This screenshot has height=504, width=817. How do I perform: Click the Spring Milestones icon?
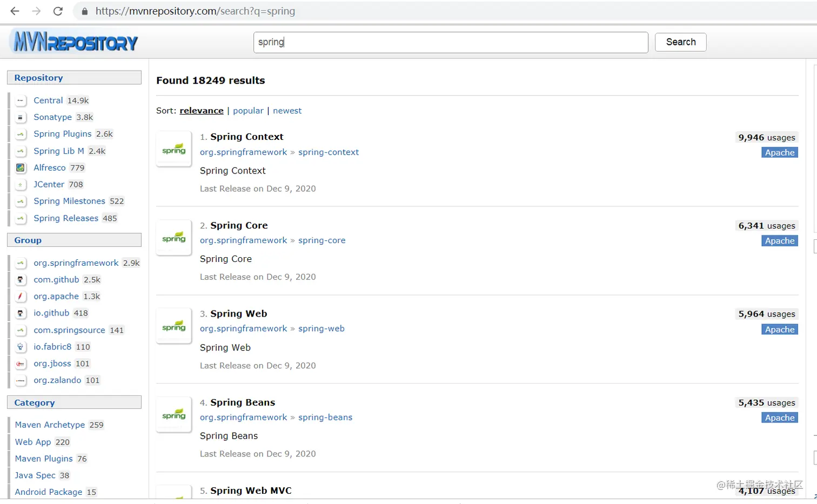(x=21, y=201)
